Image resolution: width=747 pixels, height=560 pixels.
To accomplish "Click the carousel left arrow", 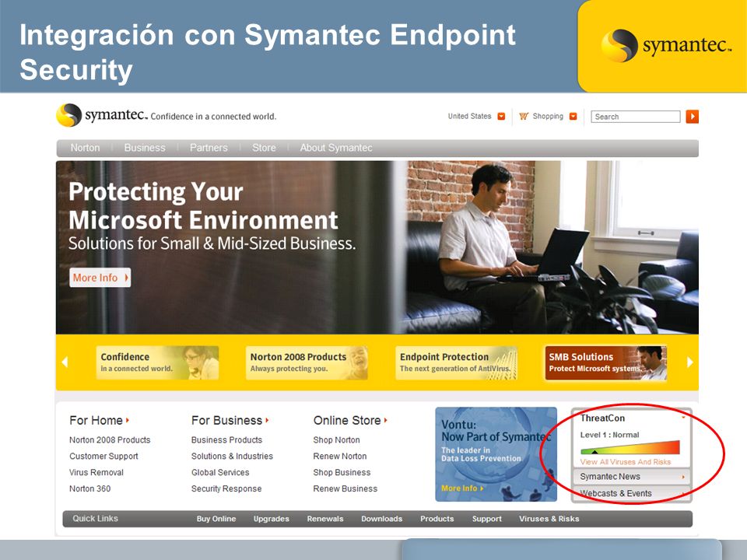I will [x=65, y=362].
